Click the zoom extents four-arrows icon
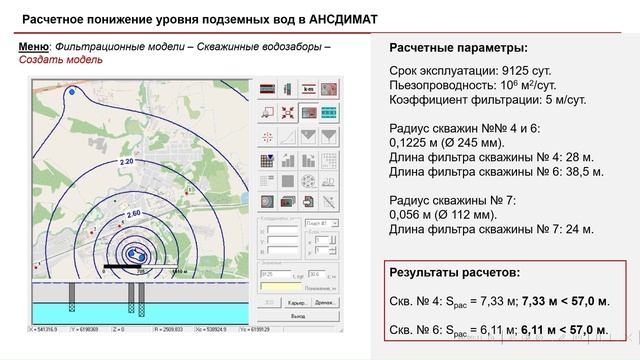The width and height of the screenshot is (640, 360). 288,113
